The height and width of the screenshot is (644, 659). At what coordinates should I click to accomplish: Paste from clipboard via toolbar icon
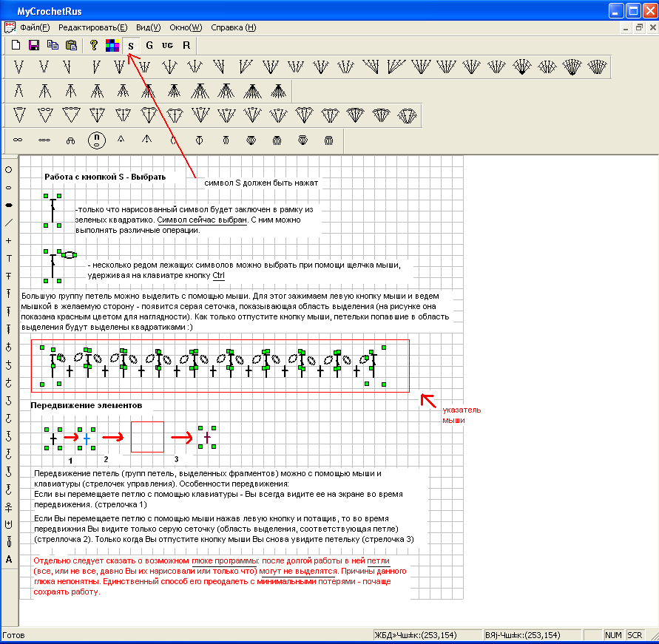pyautogui.click(x=72, y=45)
